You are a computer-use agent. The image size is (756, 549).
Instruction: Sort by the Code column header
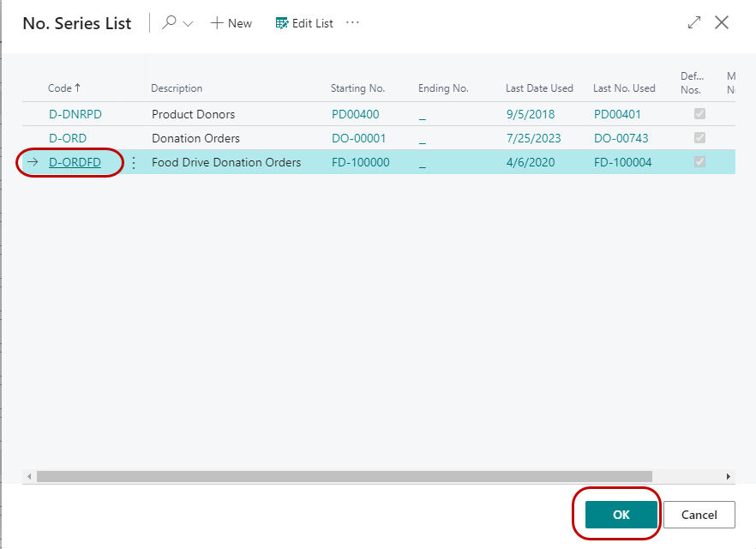point(64,88)
